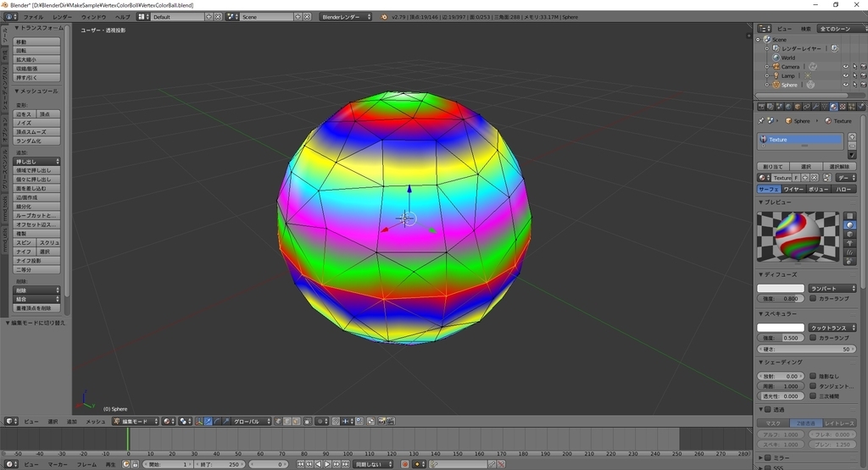Click the 割り当て assign button
This screenshot has width=868, height=470.
point(773,167)
